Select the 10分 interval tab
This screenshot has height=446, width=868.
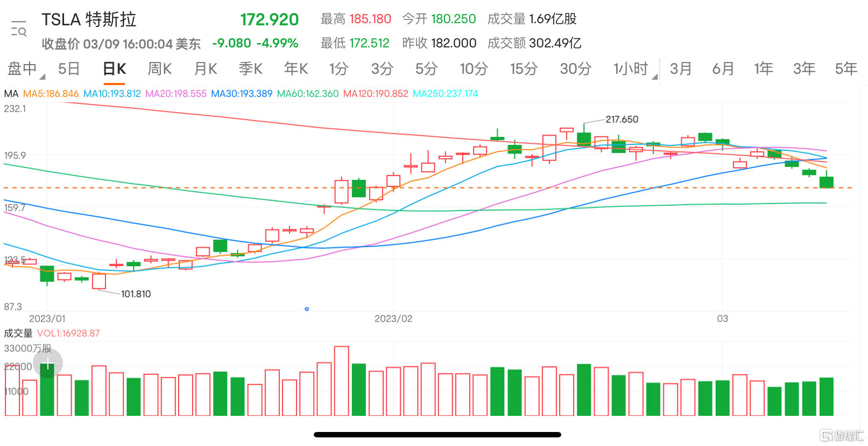[x=474, y=69]
